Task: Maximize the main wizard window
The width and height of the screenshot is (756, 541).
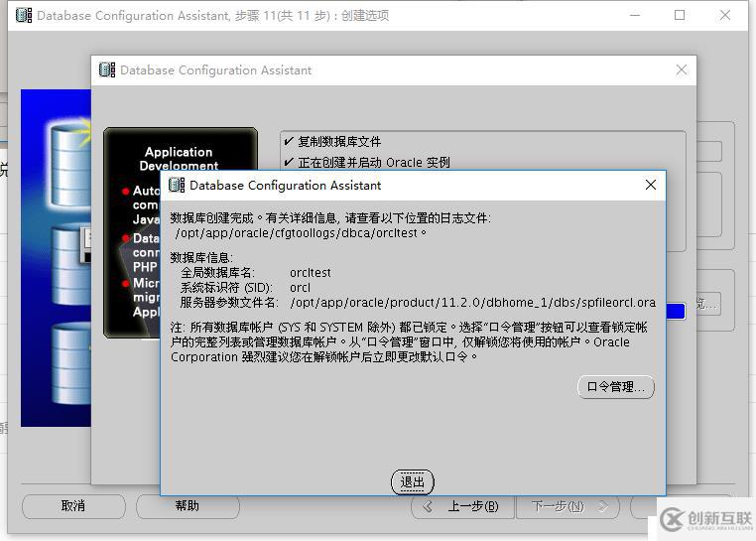Action: pos(680,16)
